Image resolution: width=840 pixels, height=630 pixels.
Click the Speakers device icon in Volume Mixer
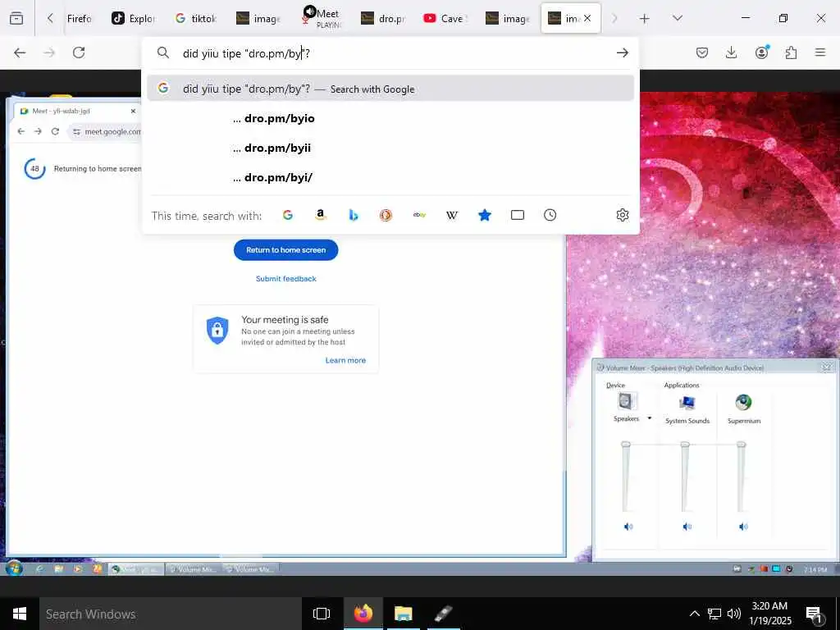tap(625, 401)
